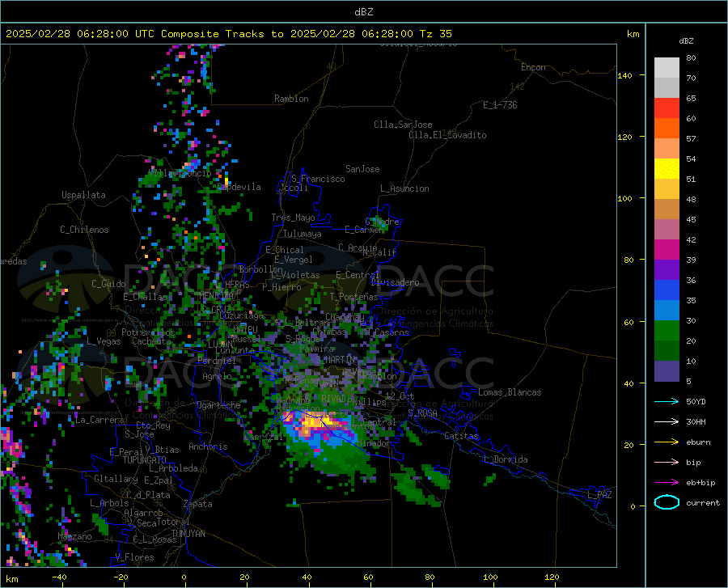Click the TUPUNGATO place label
This screenshot has width=728, height=588.
pos(145,460)
